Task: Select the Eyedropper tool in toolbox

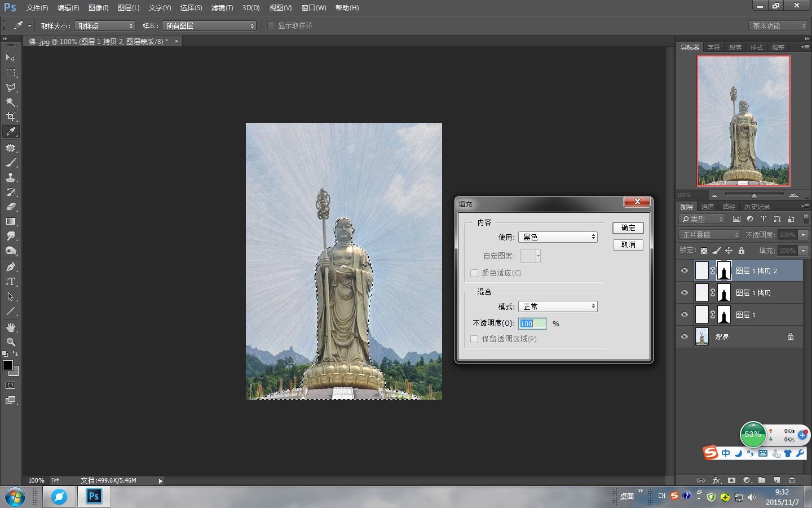Action: (x=11, y=132)
